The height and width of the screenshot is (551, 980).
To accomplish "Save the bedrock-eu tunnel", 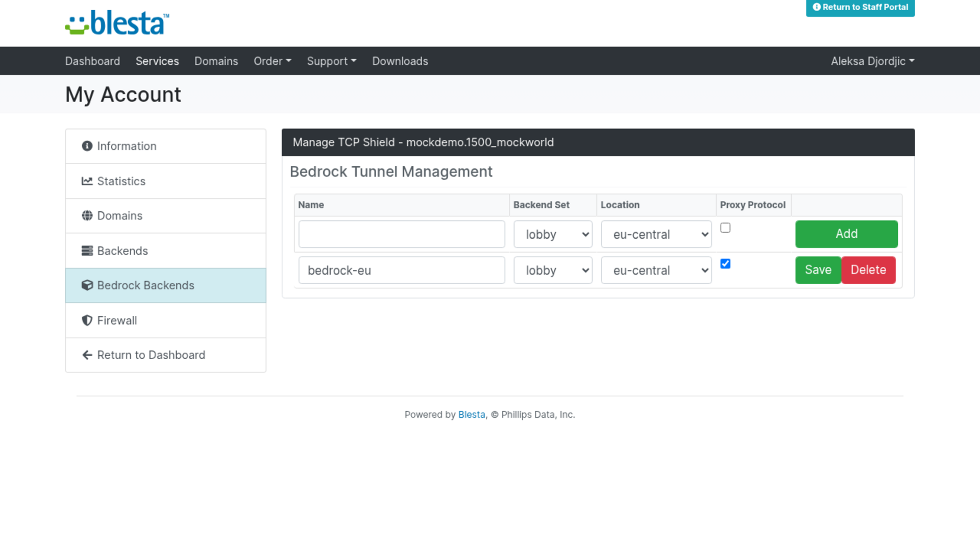I will click(x=818, y=270).
